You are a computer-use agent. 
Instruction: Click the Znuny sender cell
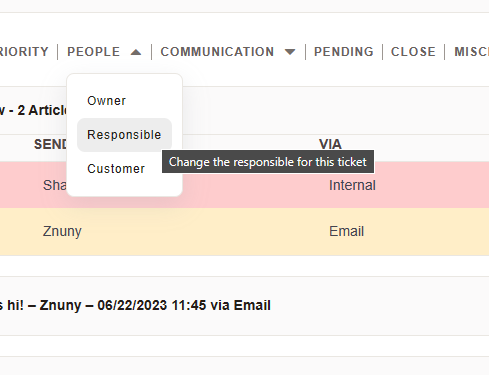point(62,231)
